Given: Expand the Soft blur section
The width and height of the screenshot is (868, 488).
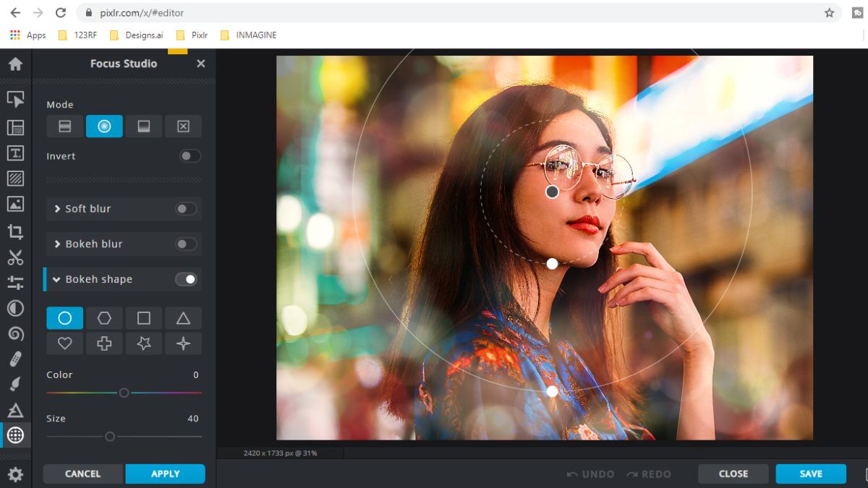Looking at the screenshot, I should point(56,208).
